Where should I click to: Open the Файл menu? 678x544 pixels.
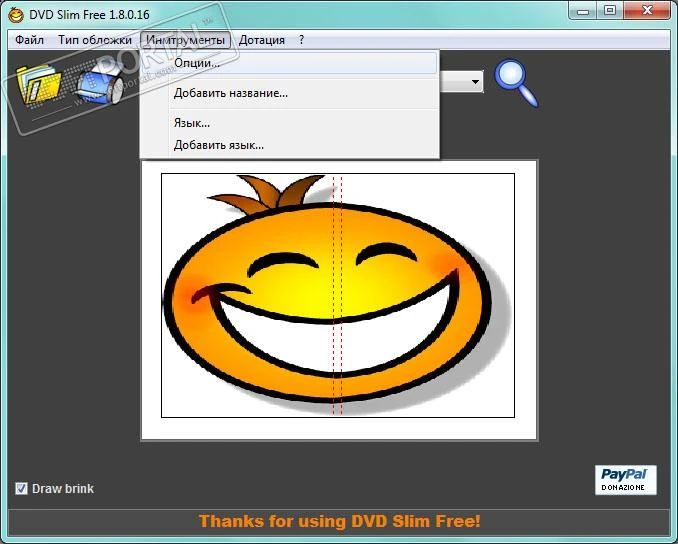tap(30, 40)
